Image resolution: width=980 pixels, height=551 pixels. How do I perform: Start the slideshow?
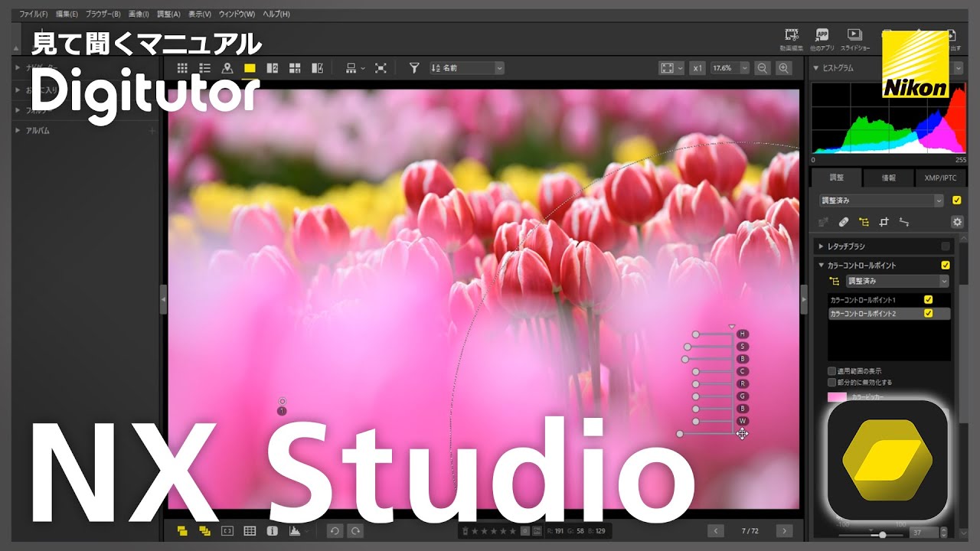(x=854, y=39)
